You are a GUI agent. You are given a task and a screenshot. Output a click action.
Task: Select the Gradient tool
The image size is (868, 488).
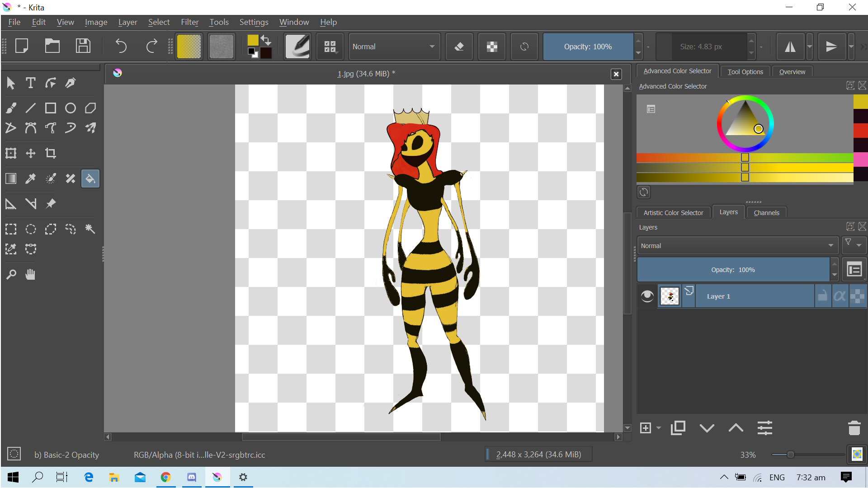(11, 178)
